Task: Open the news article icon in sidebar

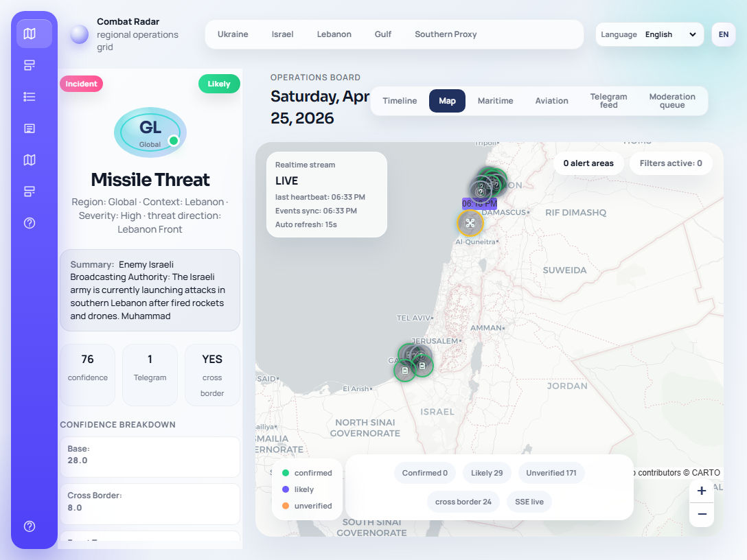Action: tap(30, 128)
